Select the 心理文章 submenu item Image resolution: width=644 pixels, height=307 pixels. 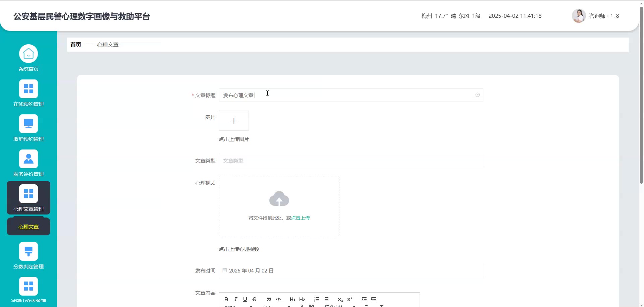pos(29,227)
